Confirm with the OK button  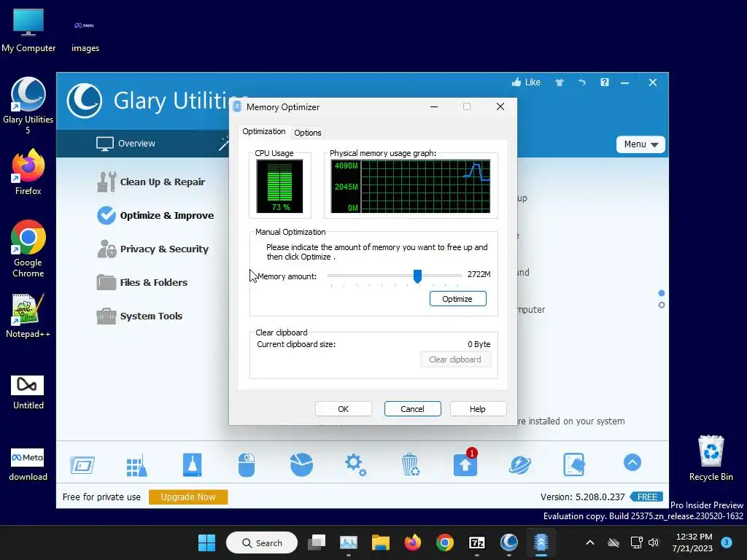point(343,408)
